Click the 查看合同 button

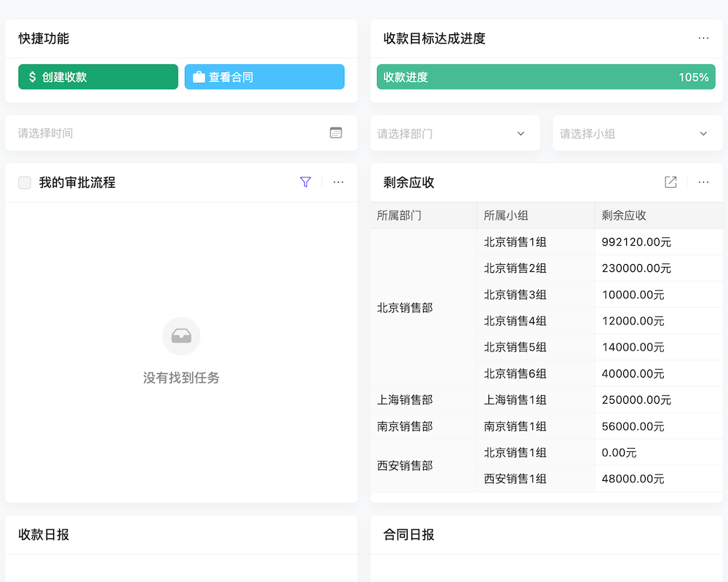pyautogui.click(x=264, y=76)
